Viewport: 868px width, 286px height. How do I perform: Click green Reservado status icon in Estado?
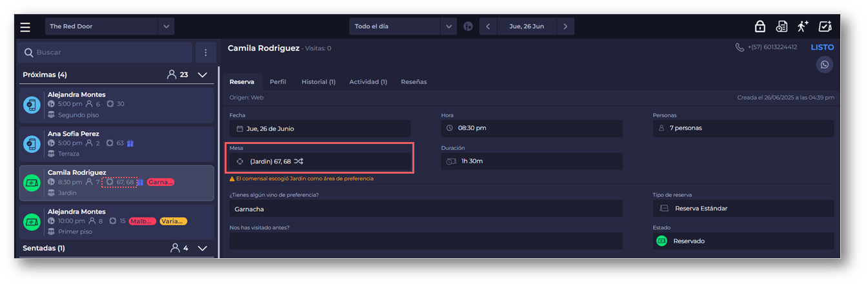click(661, 241)
